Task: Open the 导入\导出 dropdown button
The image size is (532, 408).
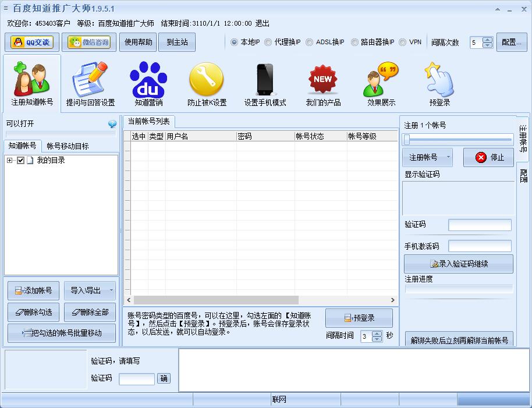Action: [90, 290]
